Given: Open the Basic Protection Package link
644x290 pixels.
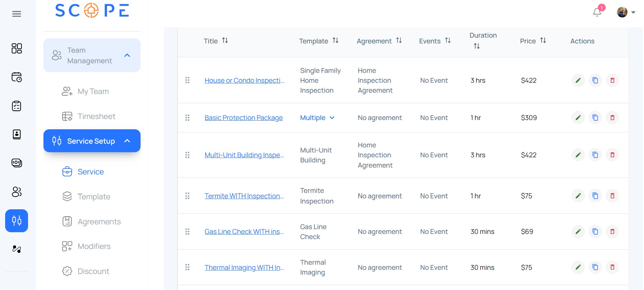Looking at the screenshot, I should pyautogui.click(x=244, y=118).
